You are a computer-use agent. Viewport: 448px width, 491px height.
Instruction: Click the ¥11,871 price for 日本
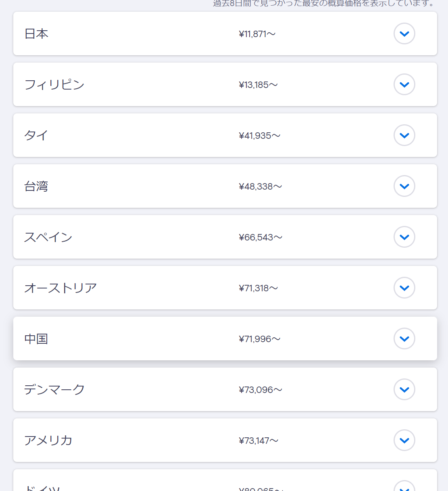tap(257, 34)
